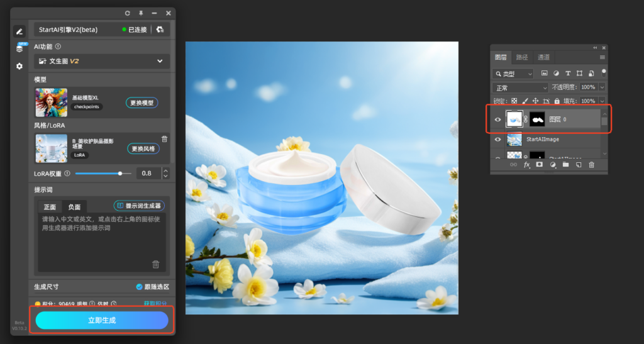Viewport: 644px width, 344px height.
Task: Show info for AI功能
Action: point(58,47)
